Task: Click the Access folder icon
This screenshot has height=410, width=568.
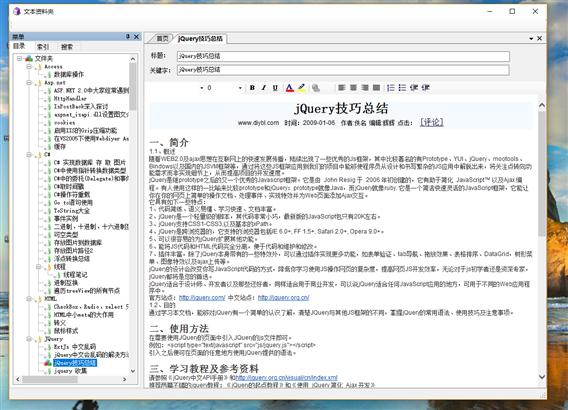Action: [39, 67]
